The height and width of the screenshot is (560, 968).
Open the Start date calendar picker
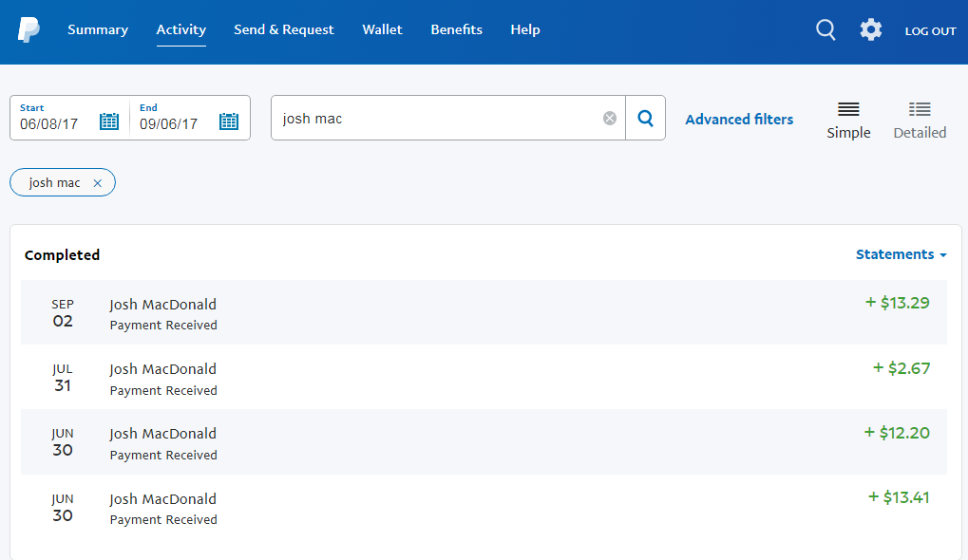[x=109, y=121]
